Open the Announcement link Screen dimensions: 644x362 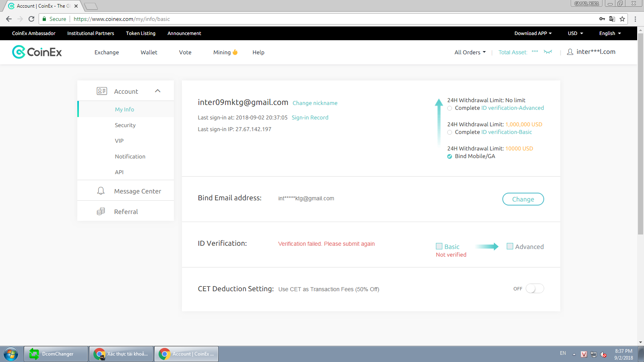tap(184, 33)
